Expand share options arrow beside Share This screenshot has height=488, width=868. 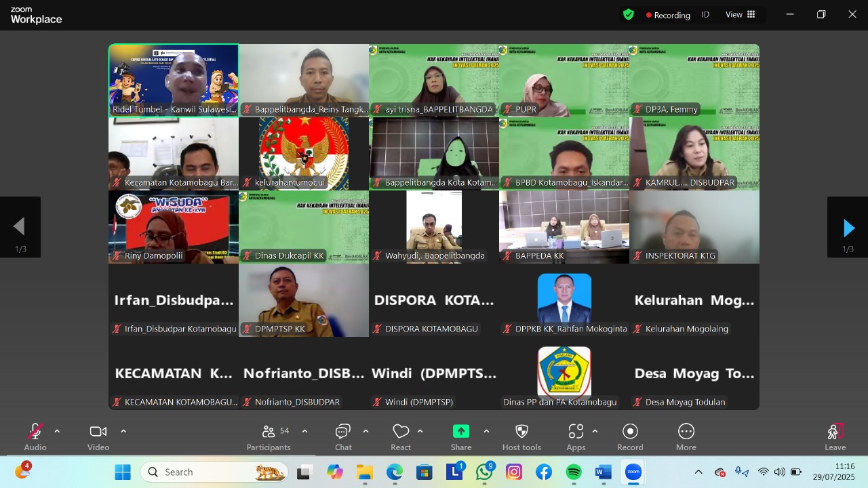coord(486,431)
